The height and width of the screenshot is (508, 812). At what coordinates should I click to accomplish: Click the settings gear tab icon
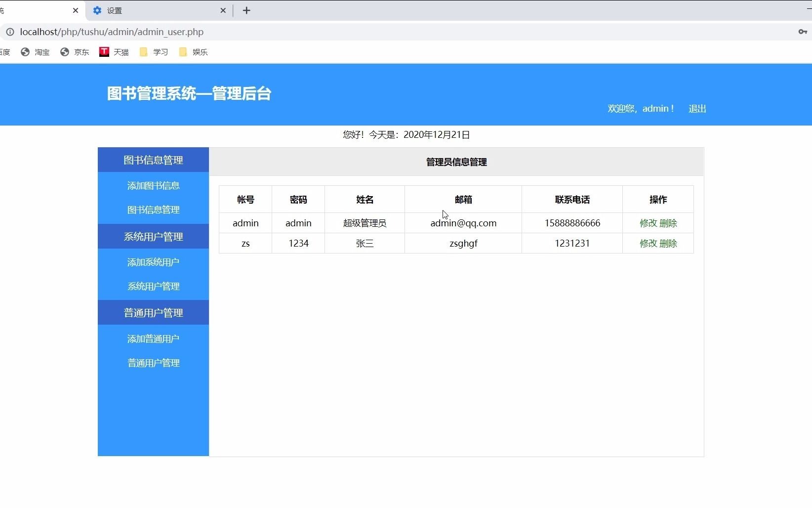click(97, 10)
